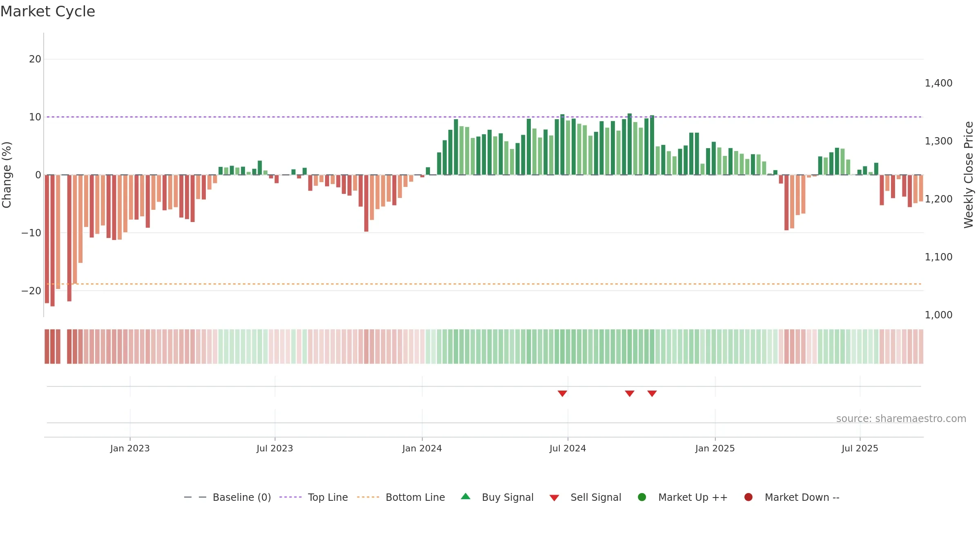Viewport: 980px width, 551px height.
Task: Click the Jan 2024 axis label
Action: [x=422, y=449]
